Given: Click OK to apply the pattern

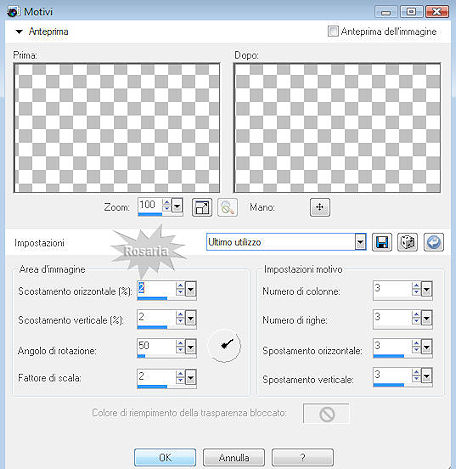Looking at the screenshot, I should (x=165, y=457).
